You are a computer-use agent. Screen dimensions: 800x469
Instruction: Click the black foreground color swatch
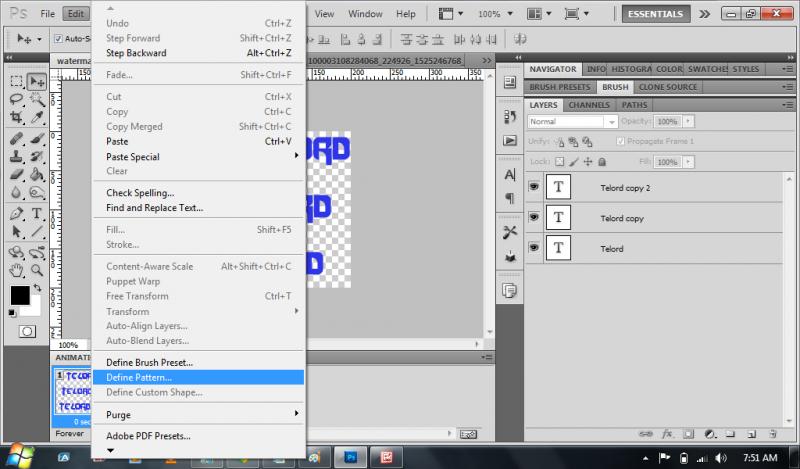point(19,295)
